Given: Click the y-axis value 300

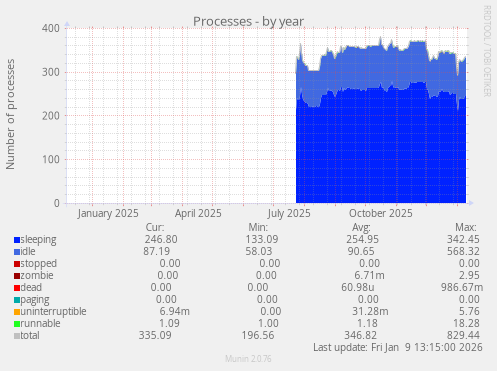Looking at the screenshot, I should click(51, 72).
